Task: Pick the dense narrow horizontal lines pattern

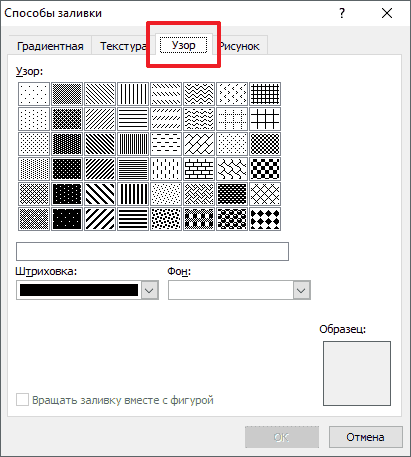Action: point(133,169)
